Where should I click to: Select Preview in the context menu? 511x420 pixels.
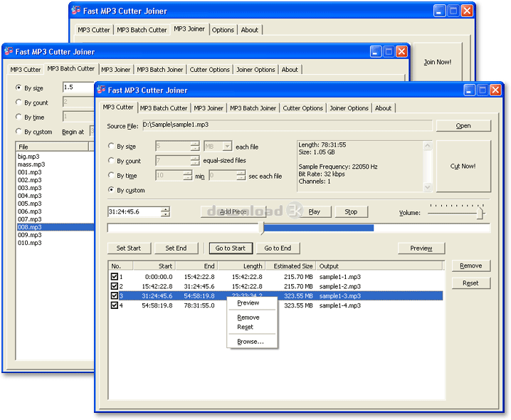click(248, 303)
